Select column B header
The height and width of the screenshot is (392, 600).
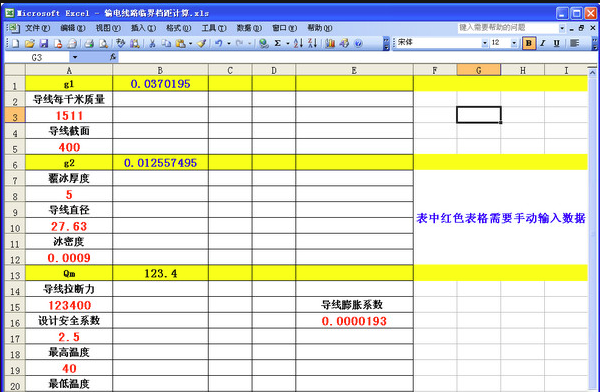click(160, 70)
